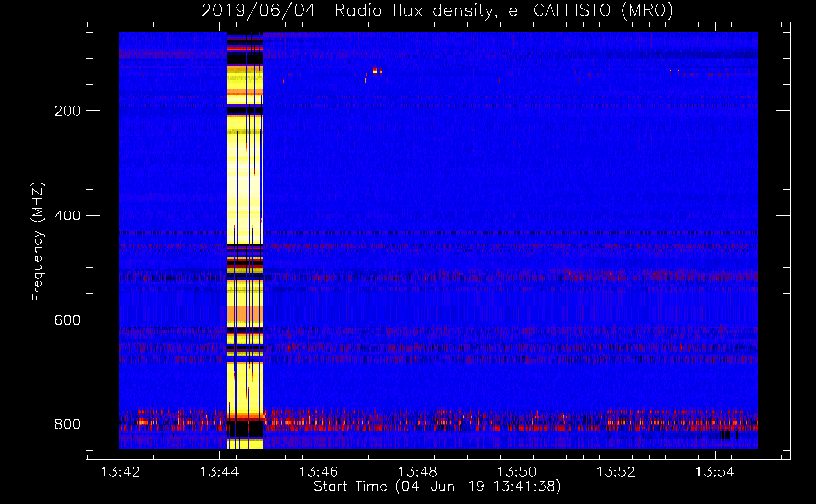This screenshot has height=504, width=816.
Task: Click the 200 frequency tick label
Action: point(68,111)
